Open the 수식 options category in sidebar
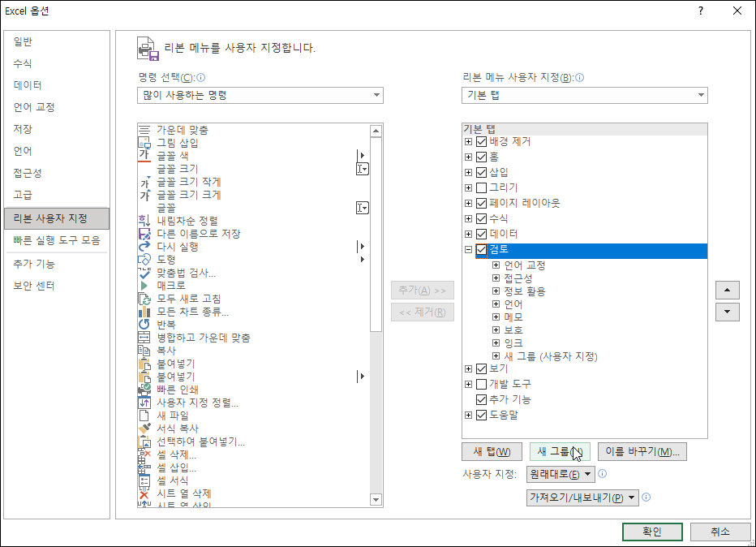This screenshot has width=756, height=547. click(57, 63)
